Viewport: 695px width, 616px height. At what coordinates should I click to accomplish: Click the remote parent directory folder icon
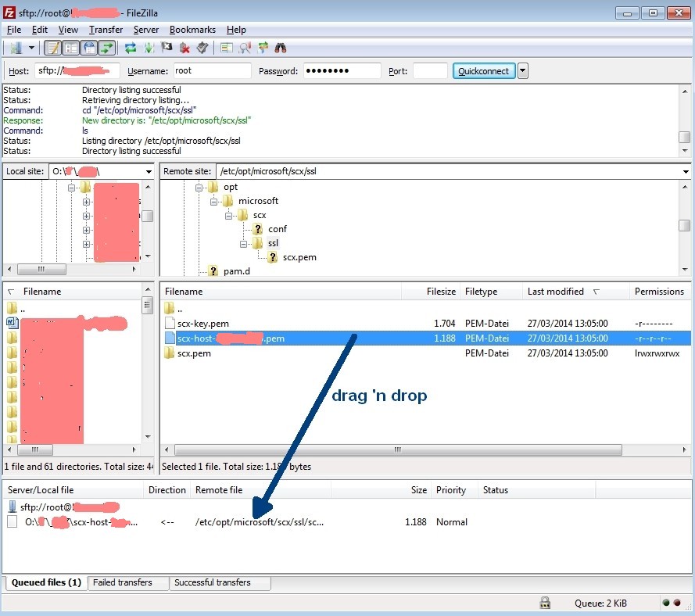click(x=170, y=308)
